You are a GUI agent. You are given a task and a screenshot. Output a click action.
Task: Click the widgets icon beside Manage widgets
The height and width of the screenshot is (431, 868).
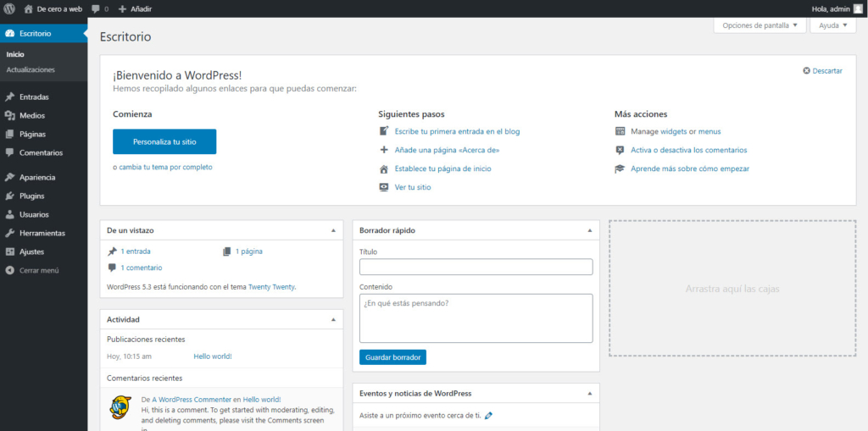(x=620, y=131)
